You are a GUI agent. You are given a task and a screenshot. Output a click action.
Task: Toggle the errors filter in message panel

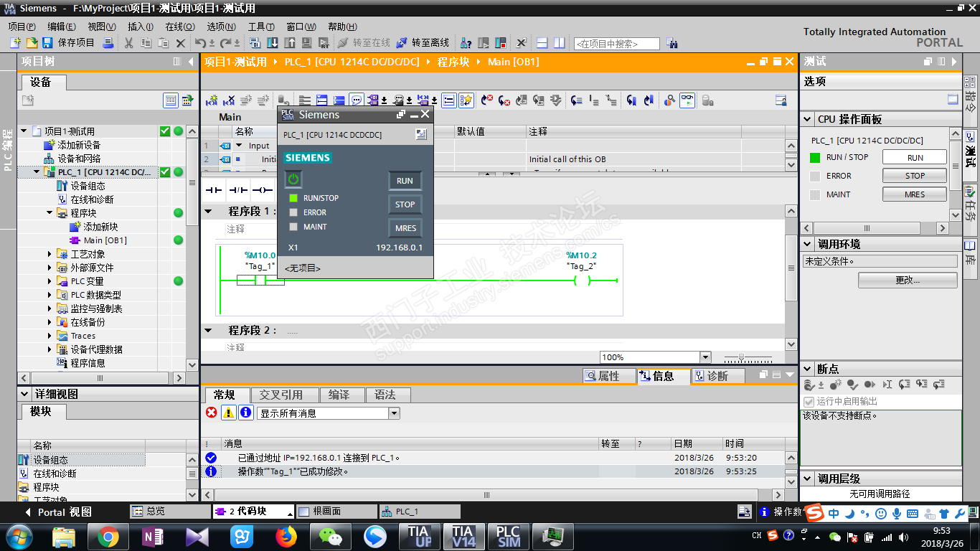click(211, 413)
